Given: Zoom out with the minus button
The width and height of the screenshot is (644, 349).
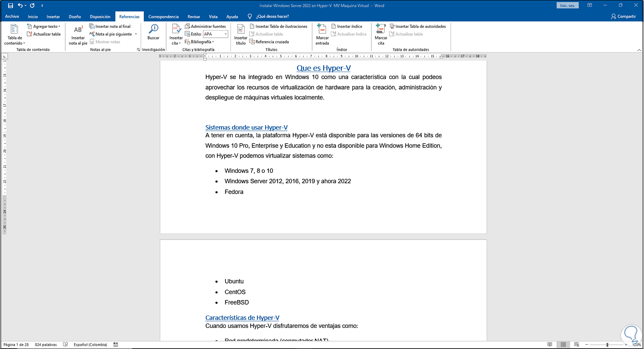Looking at the screenshot, I should pyautogui.click(x=587, y=344).
